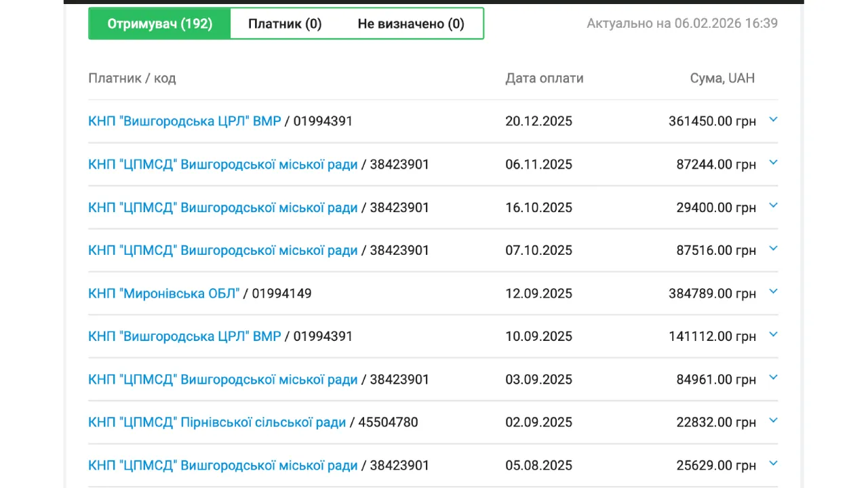Expand the 87516.00 грн payment row
This screenshot has height=488, width=868.
pos(773,249)
